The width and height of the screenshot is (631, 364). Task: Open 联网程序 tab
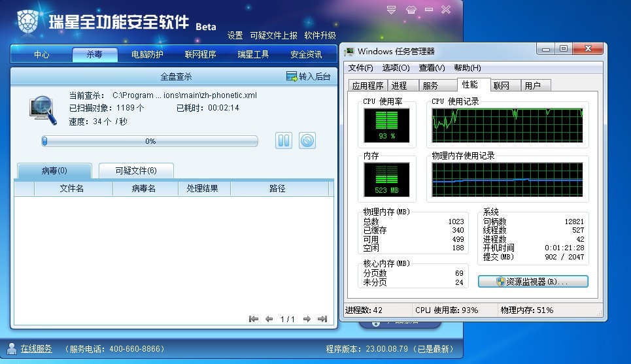200,54
